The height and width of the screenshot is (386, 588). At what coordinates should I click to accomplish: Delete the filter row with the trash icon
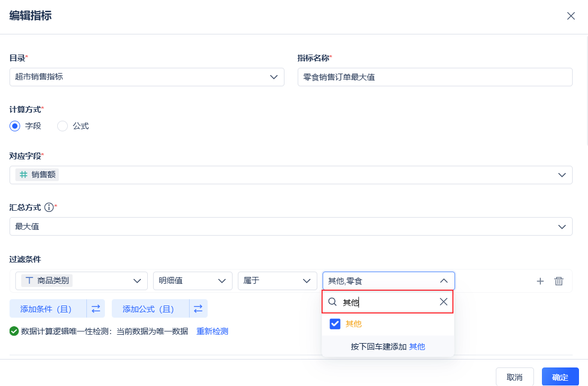pyautogui.click(x=559, y=281)
